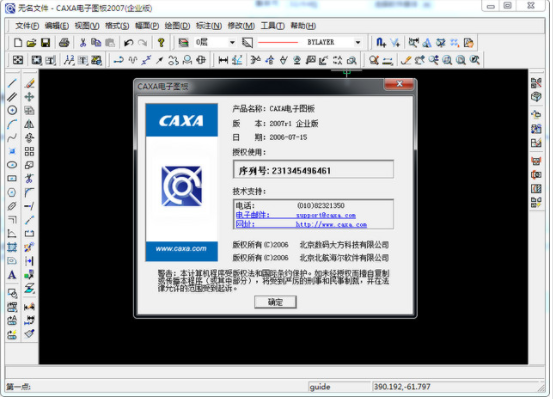Select the Rectangle drawing tool
Viewport: 553px width, 399px height.
[x=12, y=179]
